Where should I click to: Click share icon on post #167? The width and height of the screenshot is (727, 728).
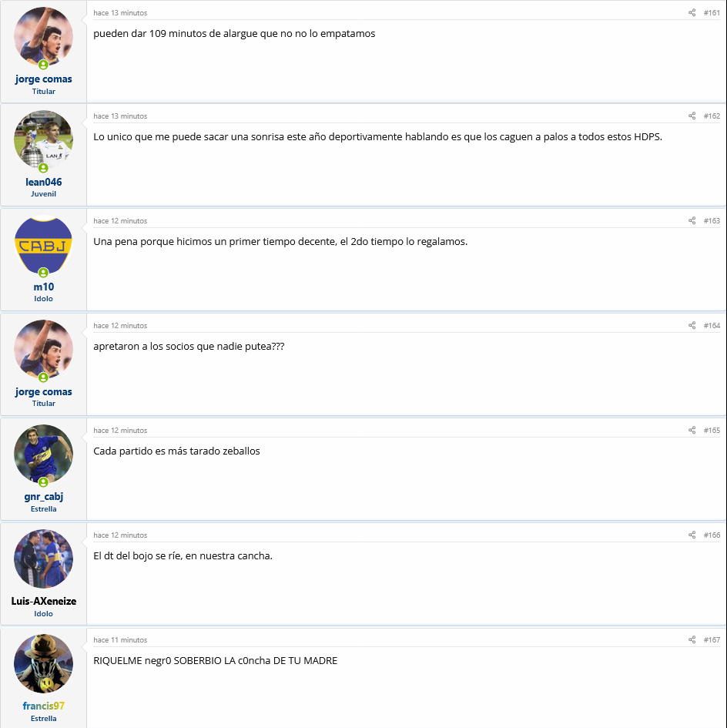click(692, 639)
